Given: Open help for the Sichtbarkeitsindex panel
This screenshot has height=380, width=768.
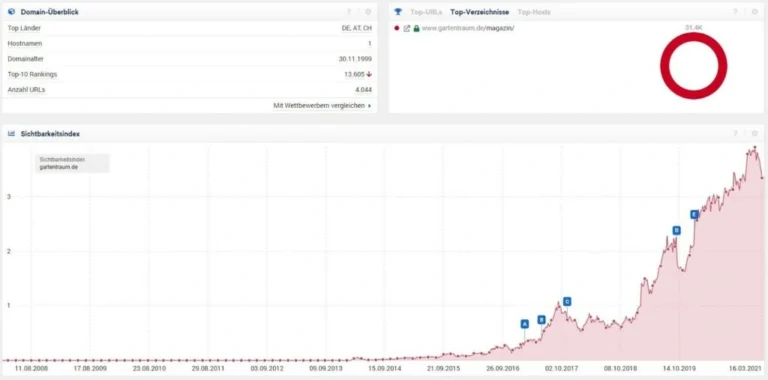Looking at the screenshot, I should pos(735,134).
